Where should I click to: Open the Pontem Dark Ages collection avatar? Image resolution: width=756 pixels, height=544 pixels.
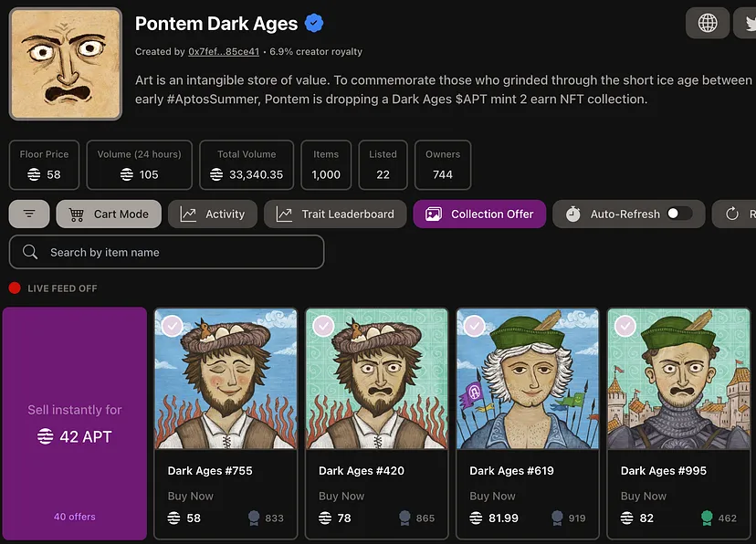point(66,64)
